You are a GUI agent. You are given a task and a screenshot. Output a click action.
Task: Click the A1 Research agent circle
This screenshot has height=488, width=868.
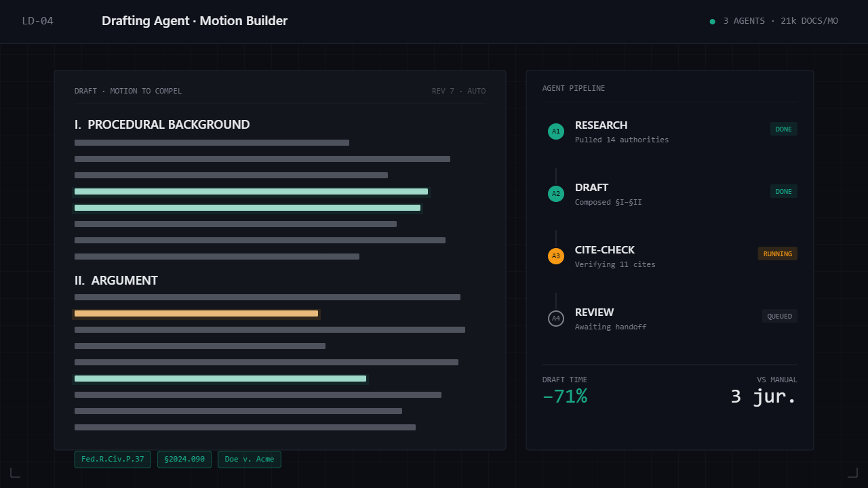pyautogui.click(x=556, y=131)
